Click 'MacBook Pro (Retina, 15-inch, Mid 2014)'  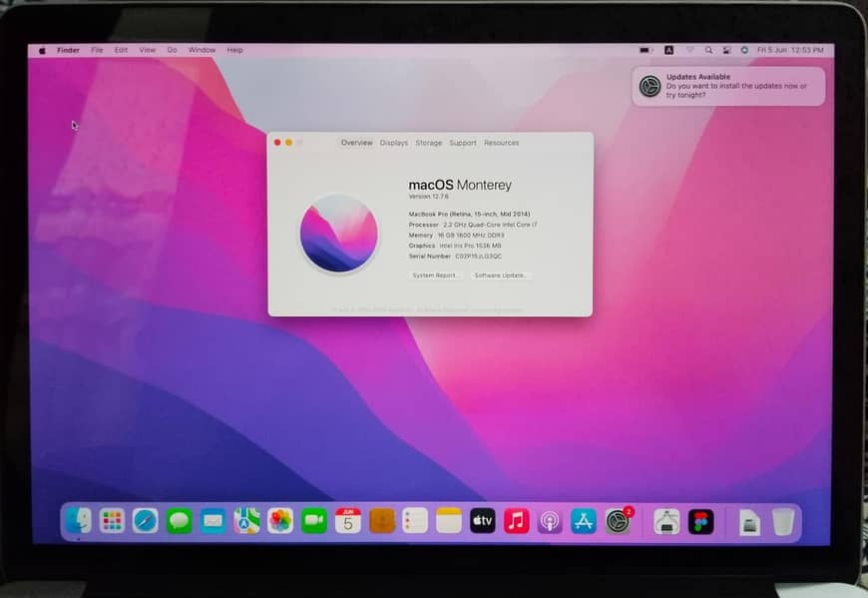[470, 214]
